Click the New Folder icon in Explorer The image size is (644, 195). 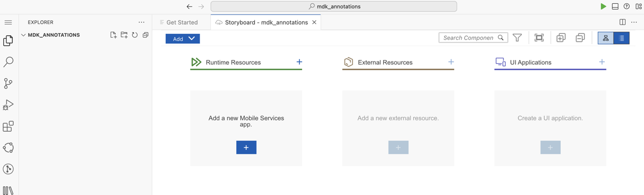pyautogui.click(x=124, y=35)
